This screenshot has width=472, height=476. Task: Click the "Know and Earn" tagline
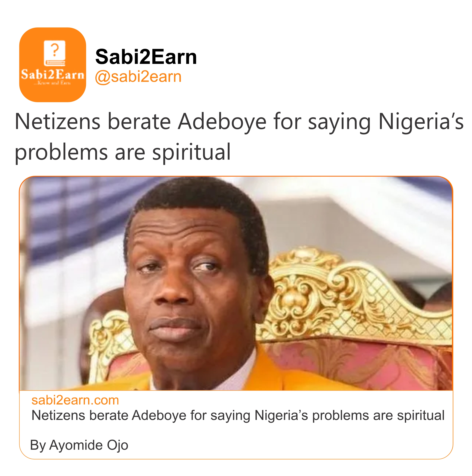point(53,83)
